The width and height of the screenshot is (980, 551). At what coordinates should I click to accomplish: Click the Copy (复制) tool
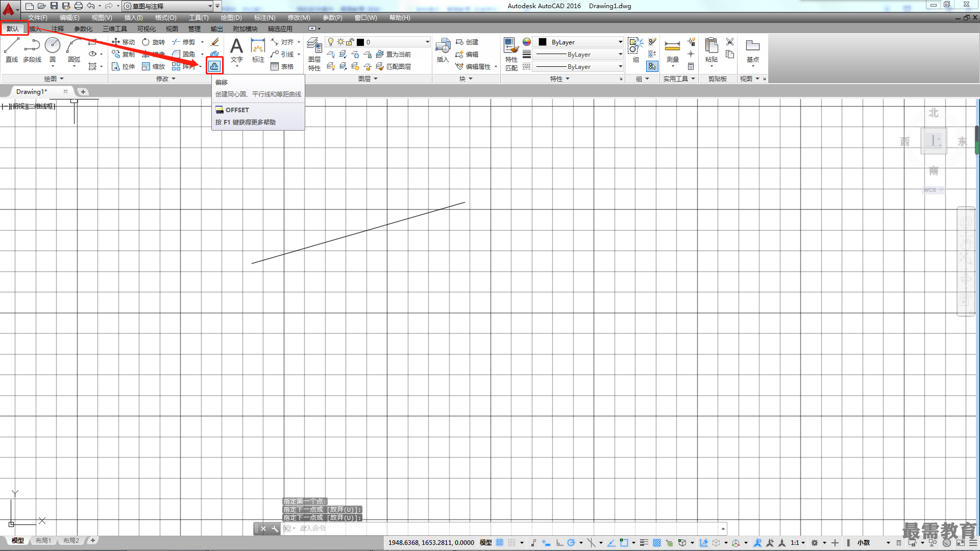(x=123, y=54)
